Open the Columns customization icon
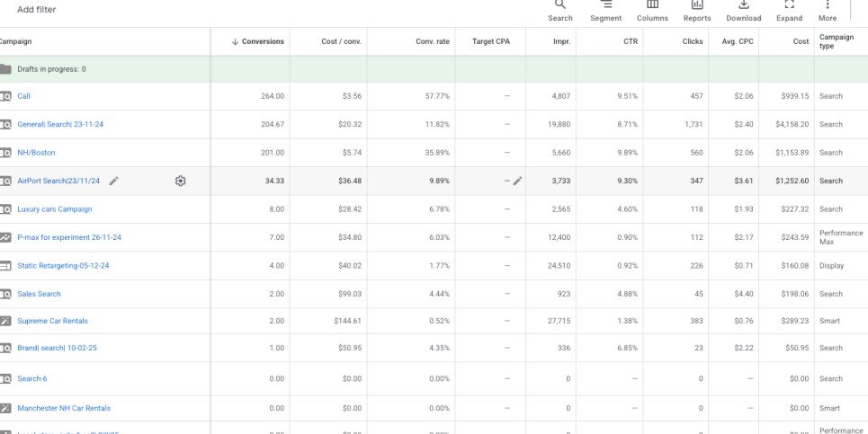The width and height of the screenshot is (868, 434). pyautogui.click(x=652, y=5)
